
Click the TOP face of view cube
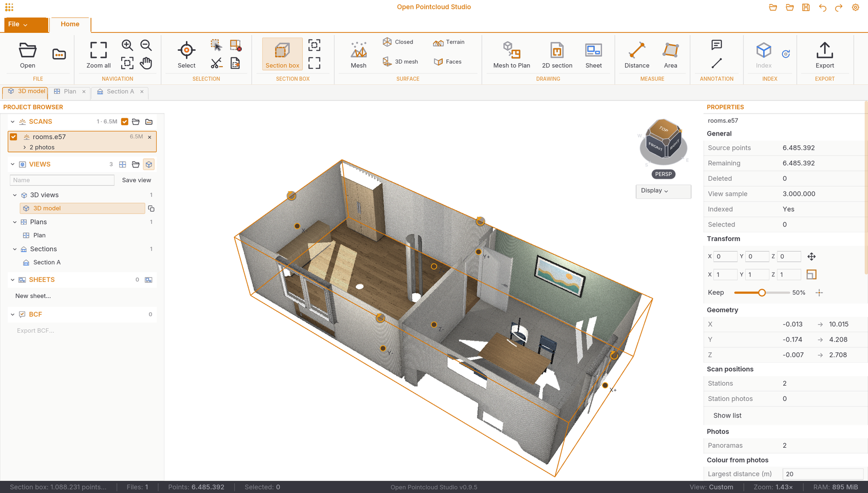tap(663, 129)
